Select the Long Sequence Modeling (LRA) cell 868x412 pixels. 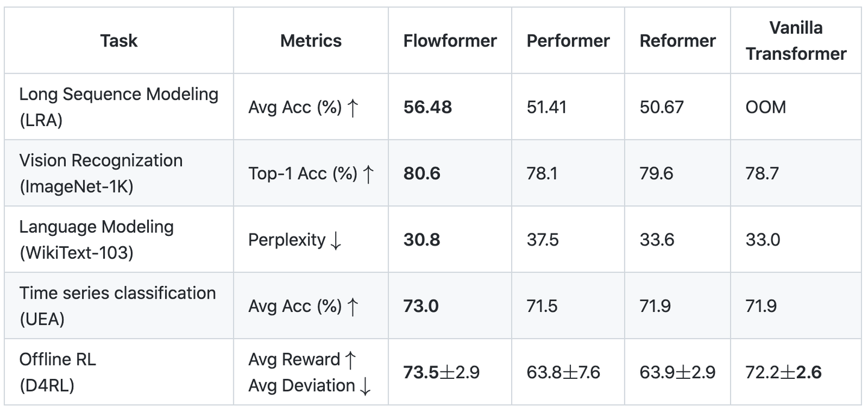coord(119,107)
